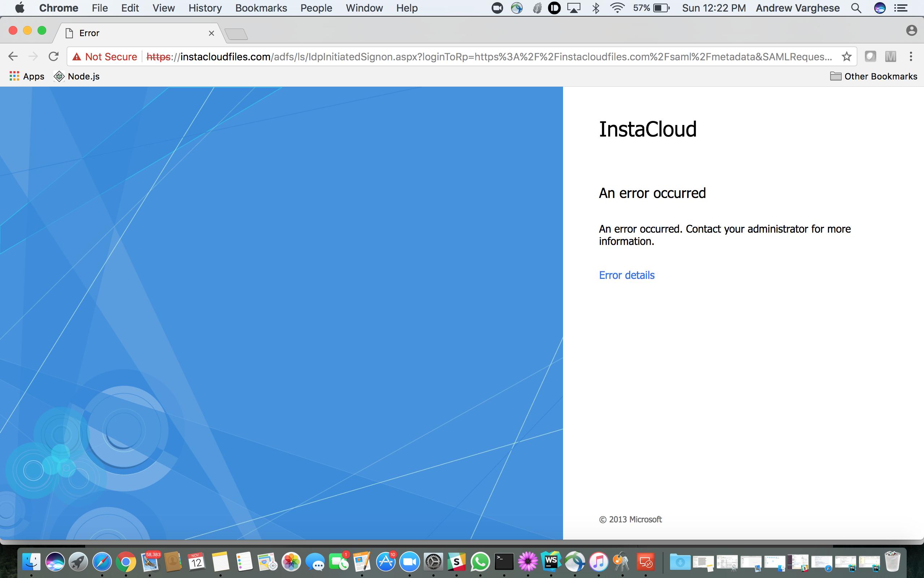Open Launchpad from the Dock
Screen dimensions: 924x578
pyautogui.click(x=78, y=562)
